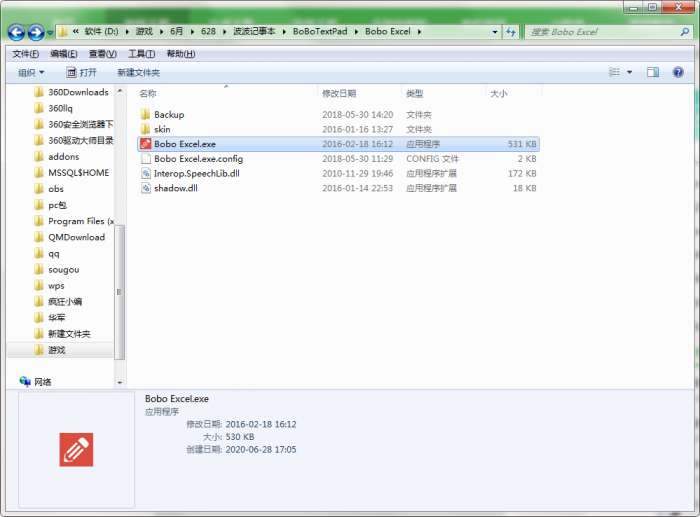This screenshot has height=517, width=700.
Task: Select the Program Files (x folder
Action: (x=74, y=221)
